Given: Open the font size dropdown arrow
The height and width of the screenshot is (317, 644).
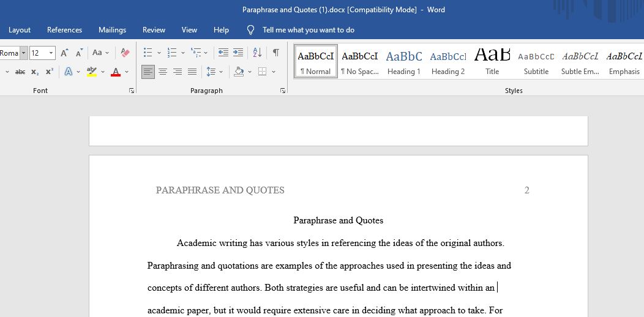Looking at the screenshot, I should pyautogui.click(x=51, y=53).
